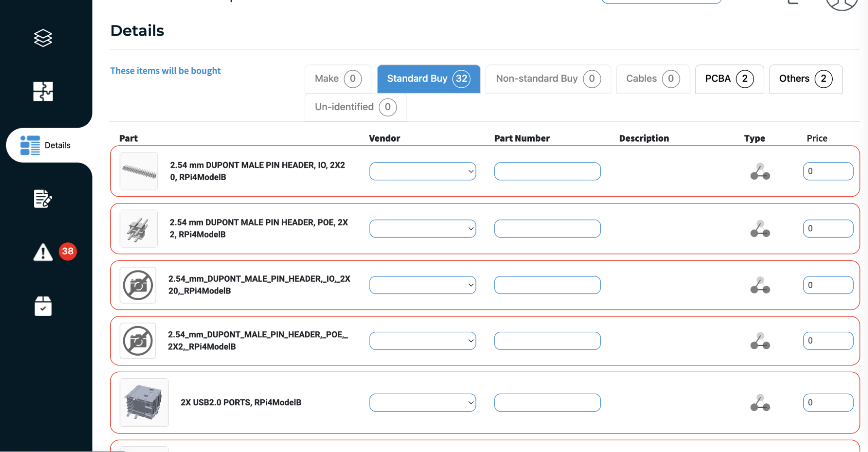The width and height of the screenshot is (868, 452).
Task: Click part number field for 2X USB2.0 PORTS
Action: pos(547,403)
